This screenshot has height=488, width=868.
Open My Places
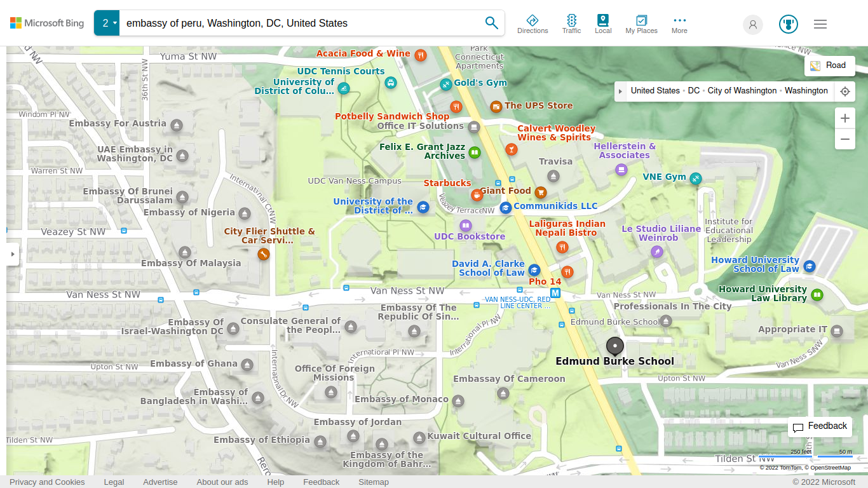[x=642, y=24]
